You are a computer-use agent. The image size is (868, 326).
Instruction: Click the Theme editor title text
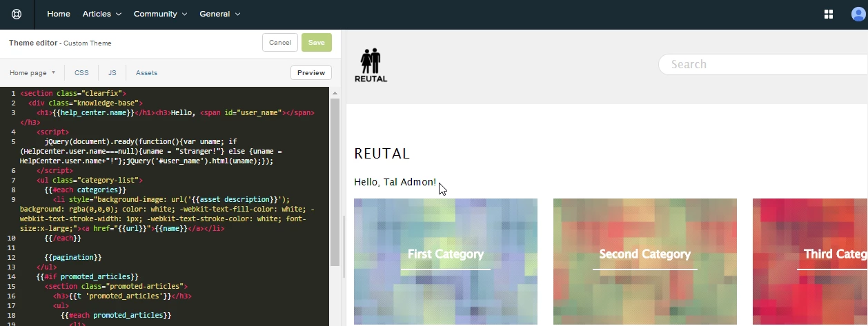(x=33, y=43)
